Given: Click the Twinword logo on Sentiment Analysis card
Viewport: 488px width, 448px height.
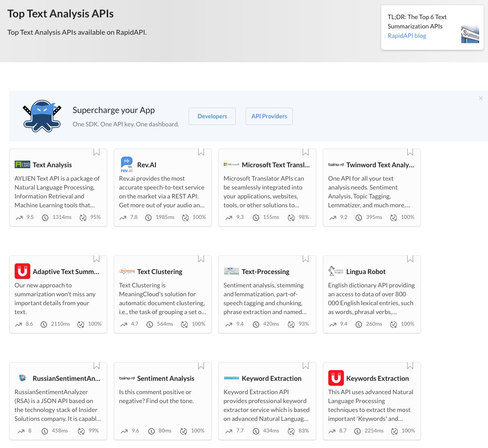Looking at the screenshot, I should click(127, 378).
